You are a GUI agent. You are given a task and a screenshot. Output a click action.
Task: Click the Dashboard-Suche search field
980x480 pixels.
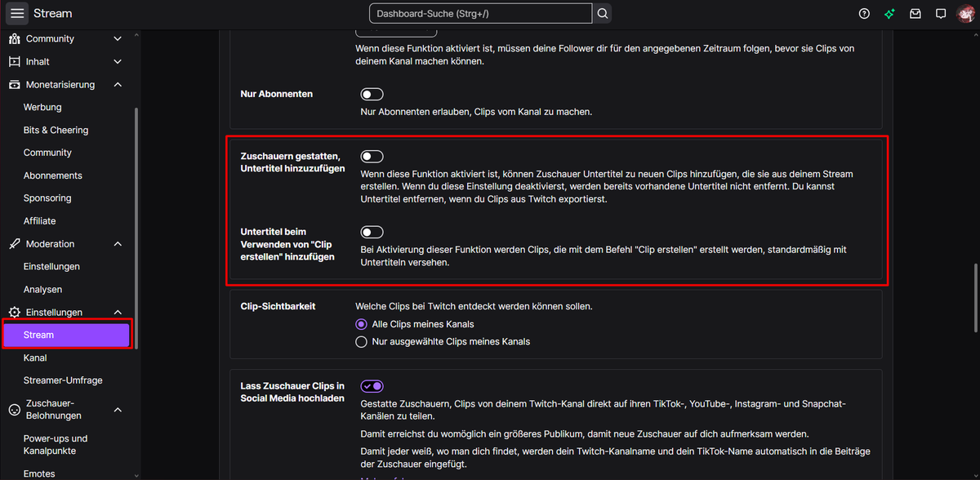481,14
